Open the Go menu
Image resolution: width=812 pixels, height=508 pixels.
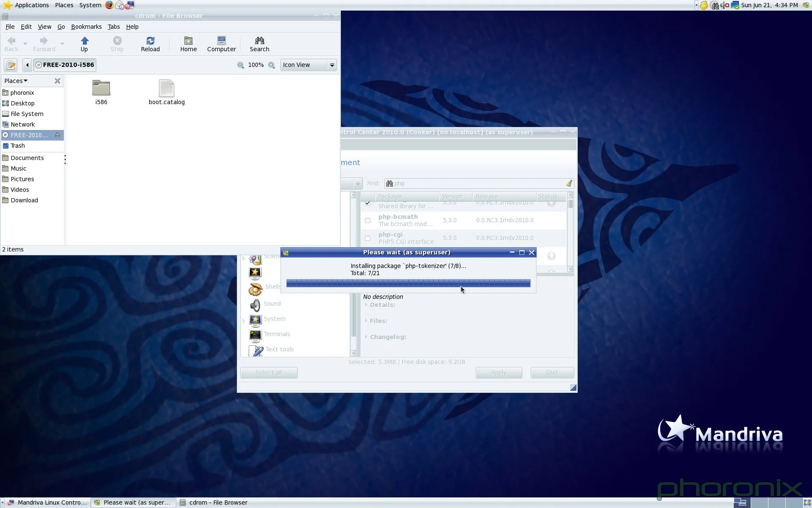click(x=61, y=27)
